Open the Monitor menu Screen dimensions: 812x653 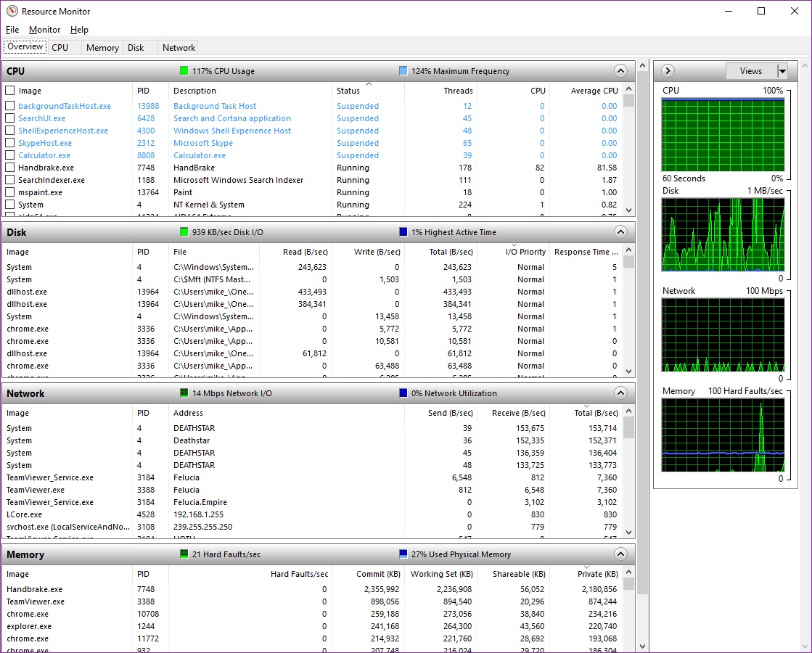(44, 30)
